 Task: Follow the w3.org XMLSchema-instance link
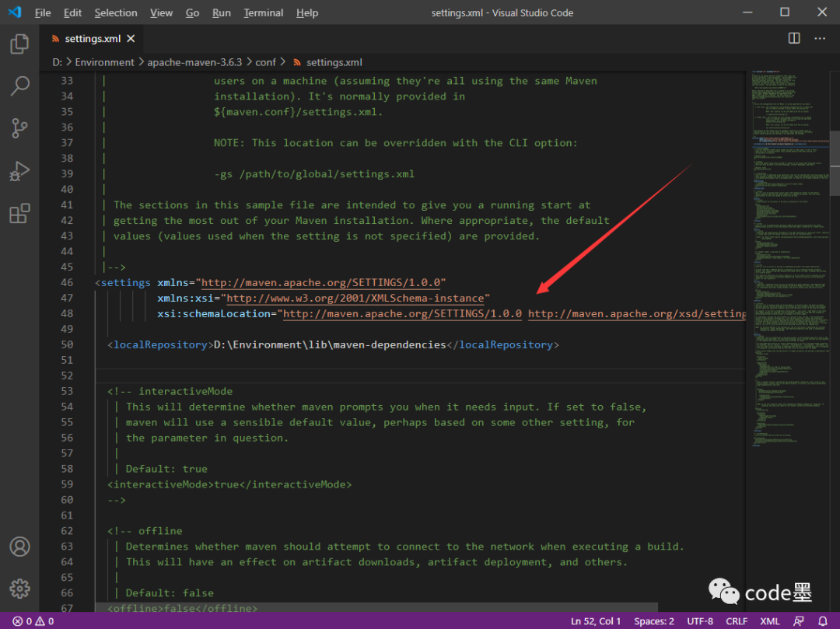[x=355, y=299]
